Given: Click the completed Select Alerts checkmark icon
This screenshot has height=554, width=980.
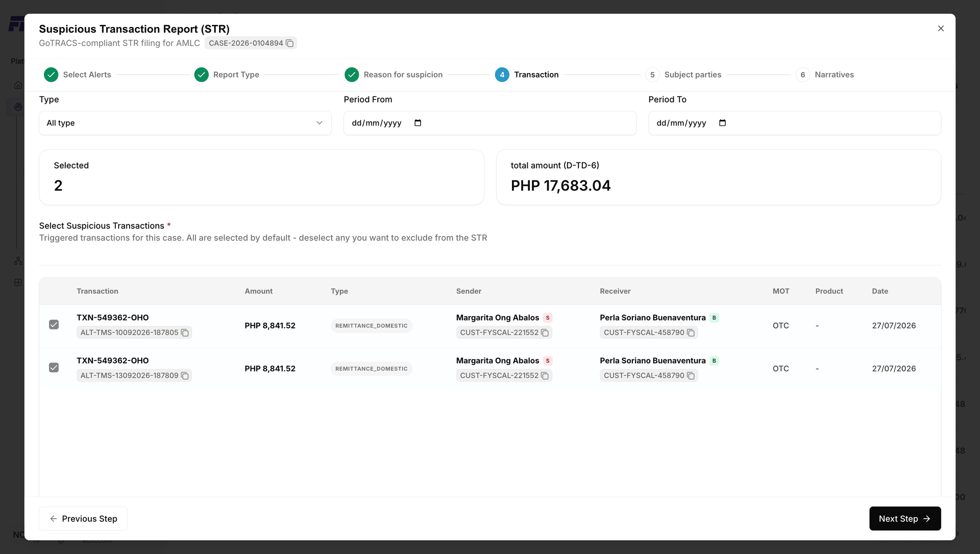Looking at the screenshot, I should (x=51, y=75).
